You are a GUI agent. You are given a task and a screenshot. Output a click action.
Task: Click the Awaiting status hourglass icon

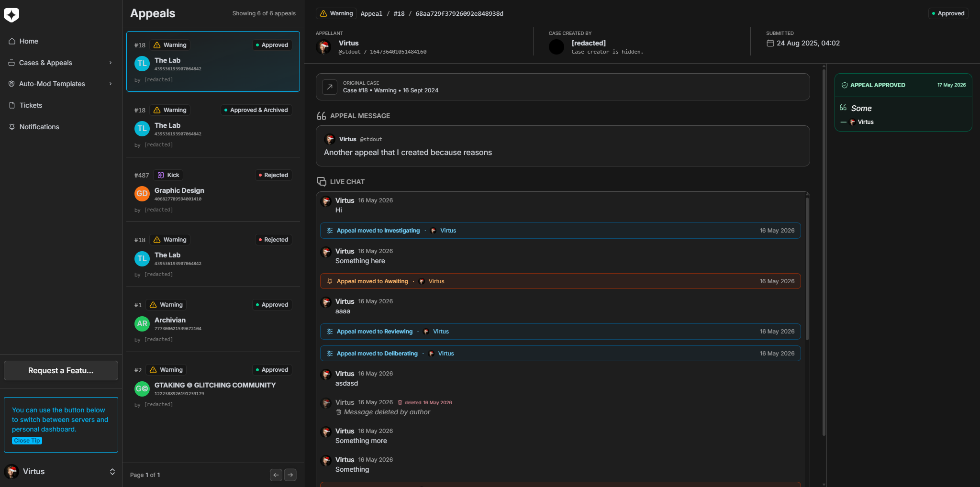pyautogui.click(x=330, y=281)
